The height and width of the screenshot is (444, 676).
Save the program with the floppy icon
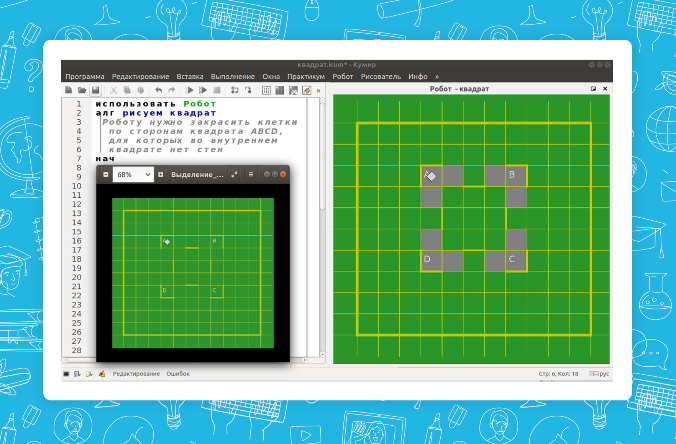[96, 90]
